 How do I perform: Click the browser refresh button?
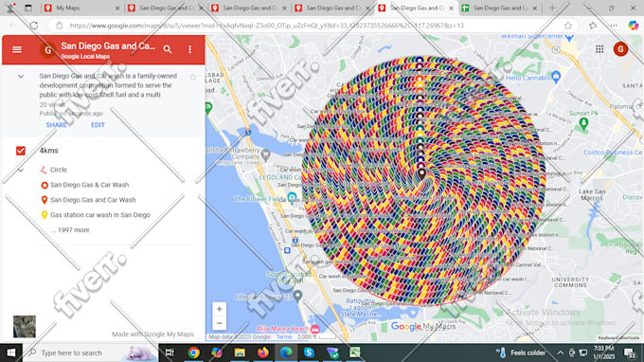point(34,26)
